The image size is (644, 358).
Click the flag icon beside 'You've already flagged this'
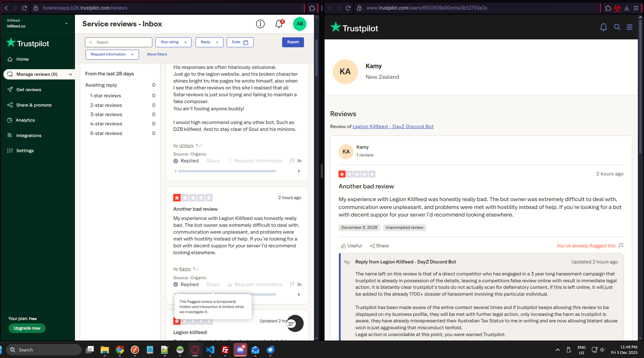621,246
